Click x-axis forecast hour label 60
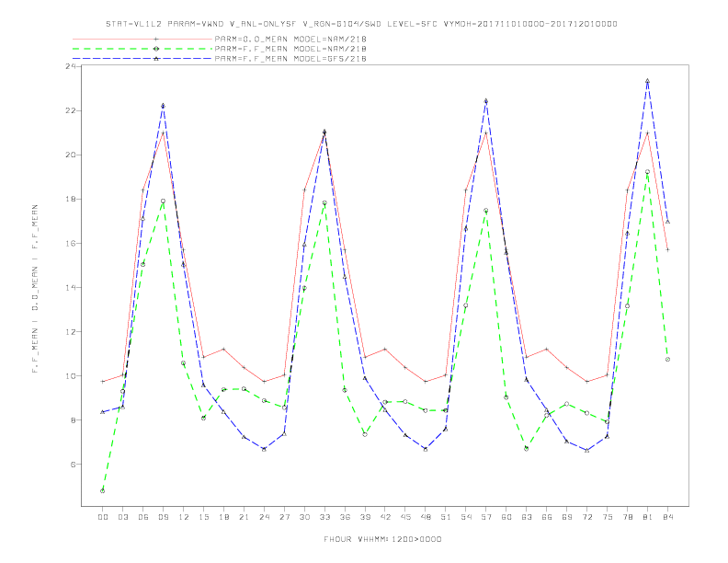 tap(506, 517)
